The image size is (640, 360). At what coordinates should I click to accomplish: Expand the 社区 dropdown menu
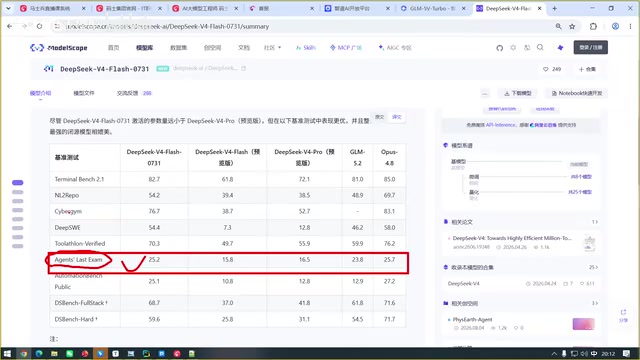point(272,48)
